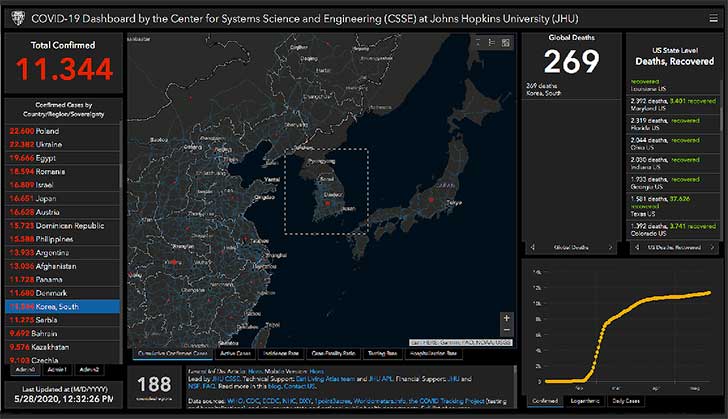Screen dimensions: 728x419
Task: Select Panama in the country list
Action: (x=63, y=280)
